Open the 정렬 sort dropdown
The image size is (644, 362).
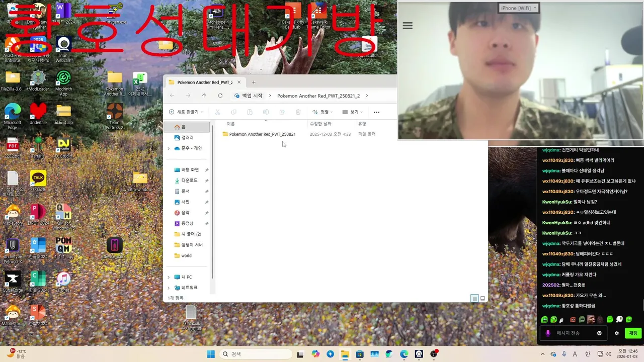[323, 112]
